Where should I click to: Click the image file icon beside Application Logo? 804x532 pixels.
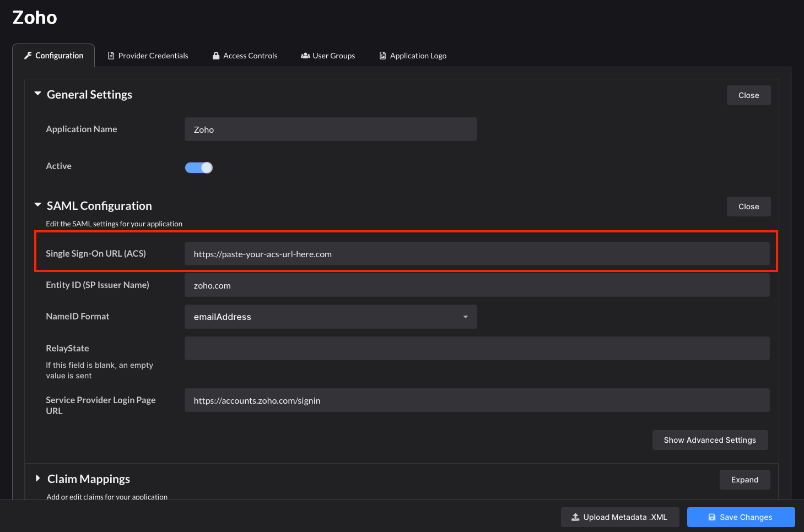(x=382, y=56)
